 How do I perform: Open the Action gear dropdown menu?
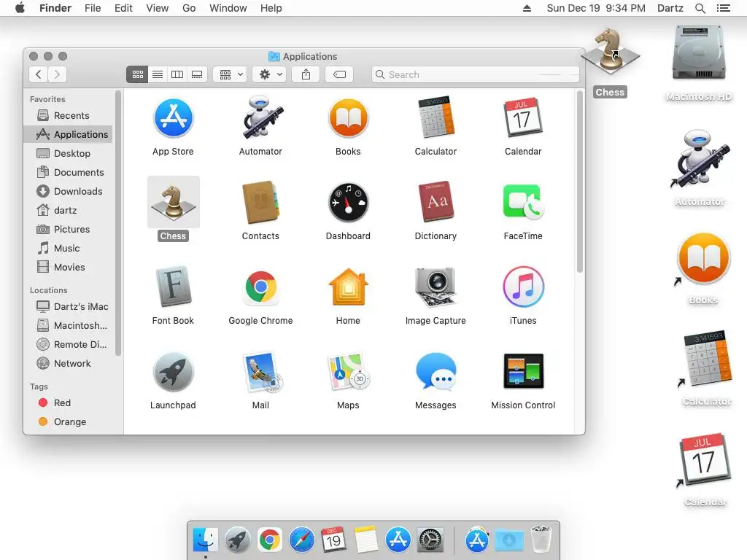pyautogui.click(x=270, y=74)
